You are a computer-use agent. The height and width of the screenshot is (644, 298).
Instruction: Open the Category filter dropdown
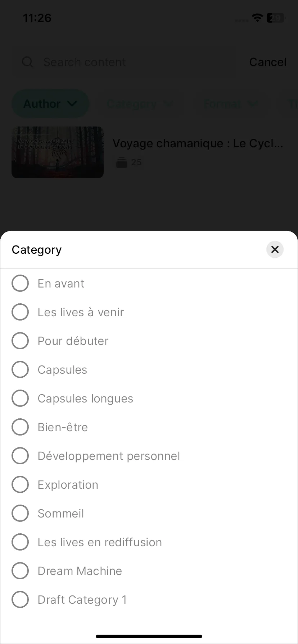click(x=140, y=104)
